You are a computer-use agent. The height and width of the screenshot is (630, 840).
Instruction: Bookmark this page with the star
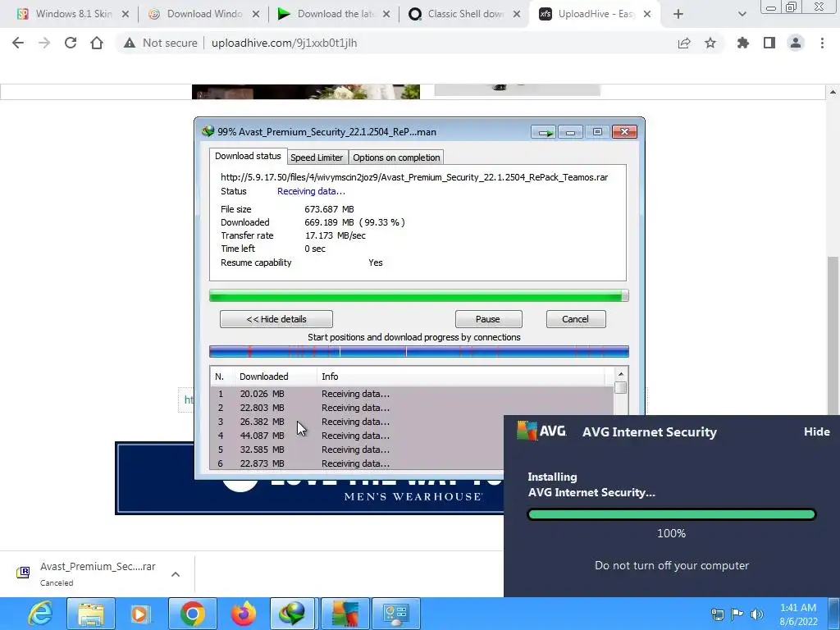point(710,43)
